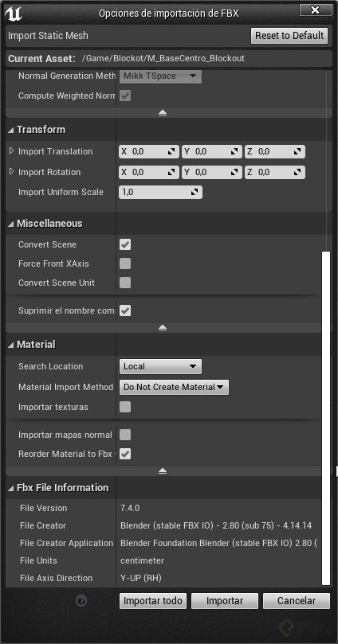
Task: Collapse the Fbx File Information section
Action: click(10, 488)
